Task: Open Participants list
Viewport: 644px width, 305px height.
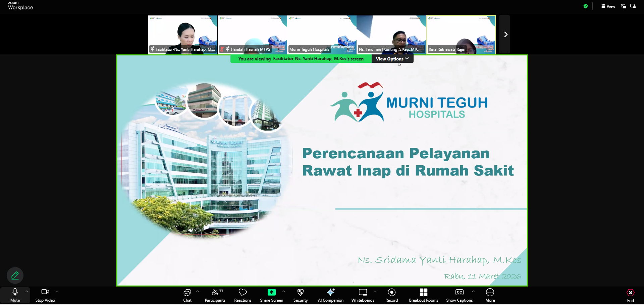Action: (x=215, y=295)
